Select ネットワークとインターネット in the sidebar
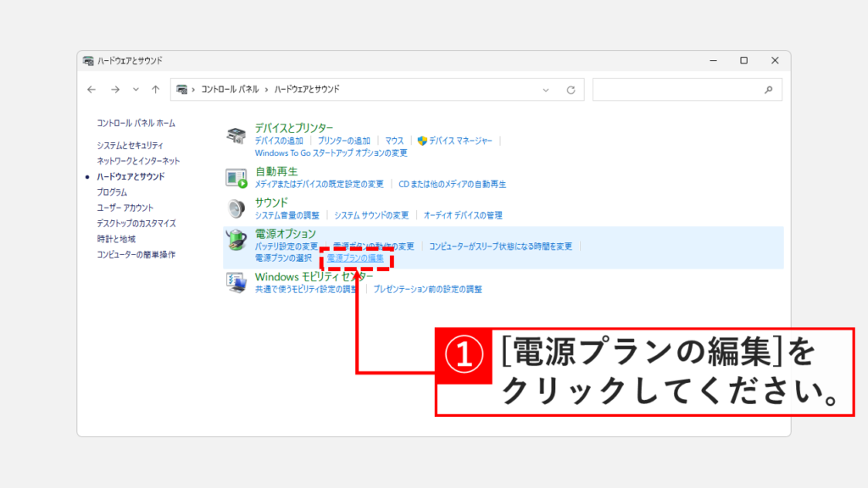868x488 pixels. (138, 161)
